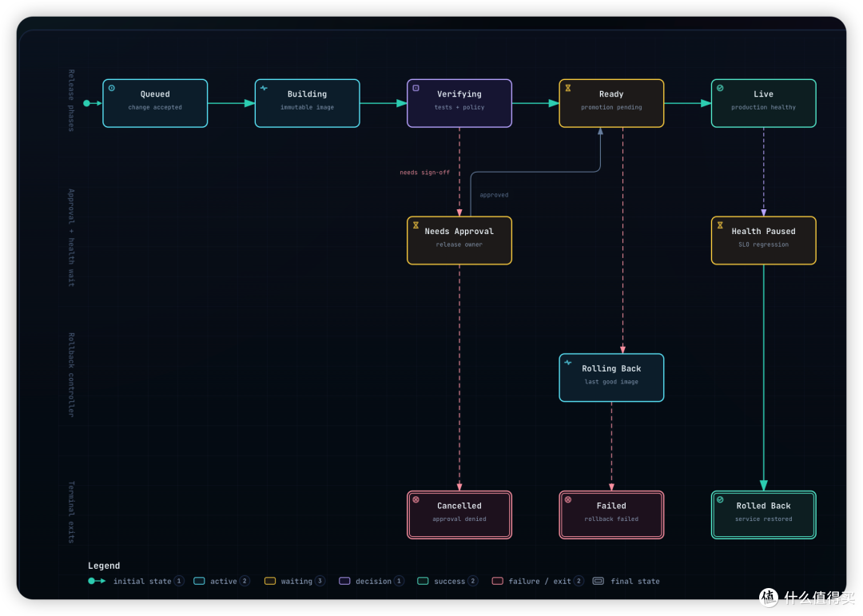The width and height of the screenshot is (863, 616).
Task: Click the "Approval + health wait" lane label
Action: [72, 238]
